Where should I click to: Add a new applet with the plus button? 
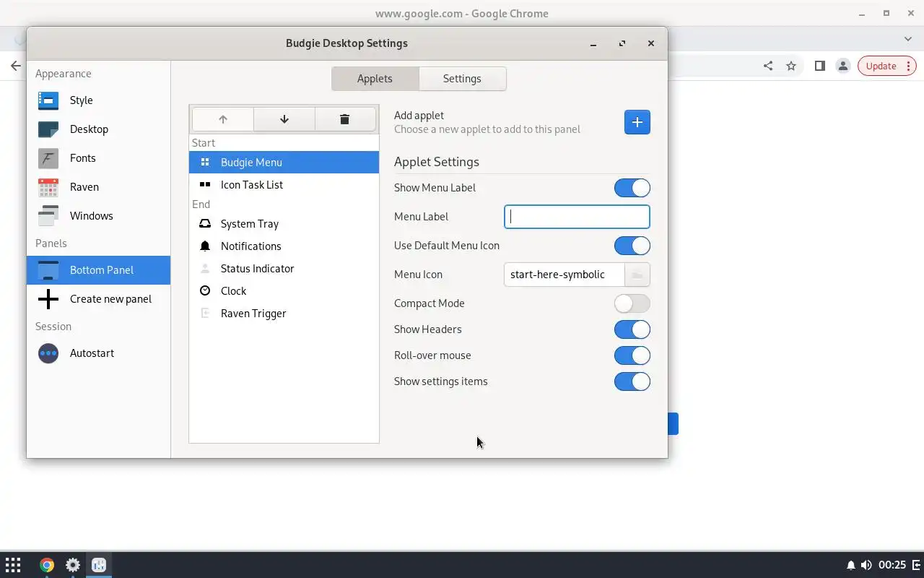pyautogui.click(x=637, y=122)
